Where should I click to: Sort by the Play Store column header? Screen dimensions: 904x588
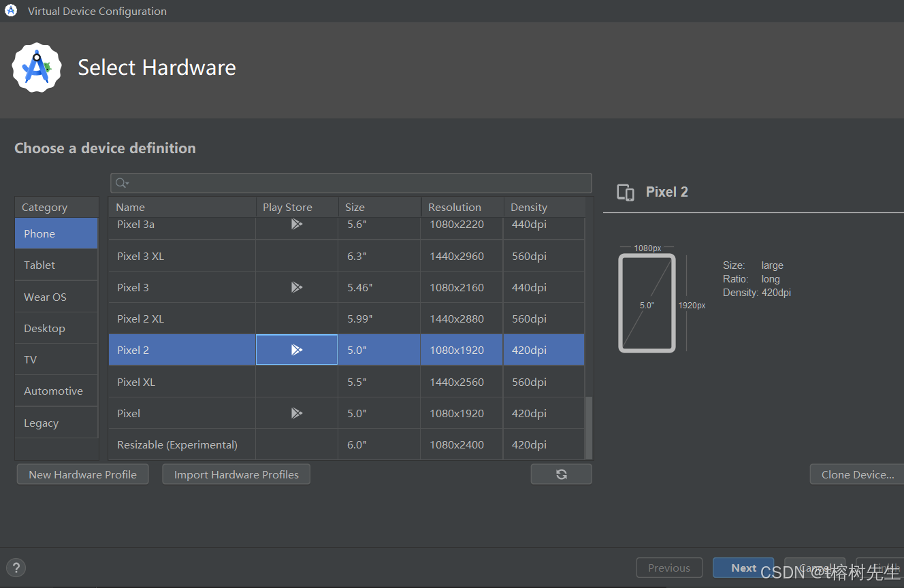297,207
